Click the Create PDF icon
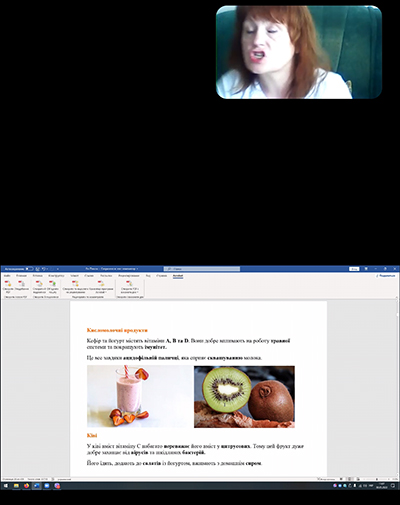 coord(8,287)
